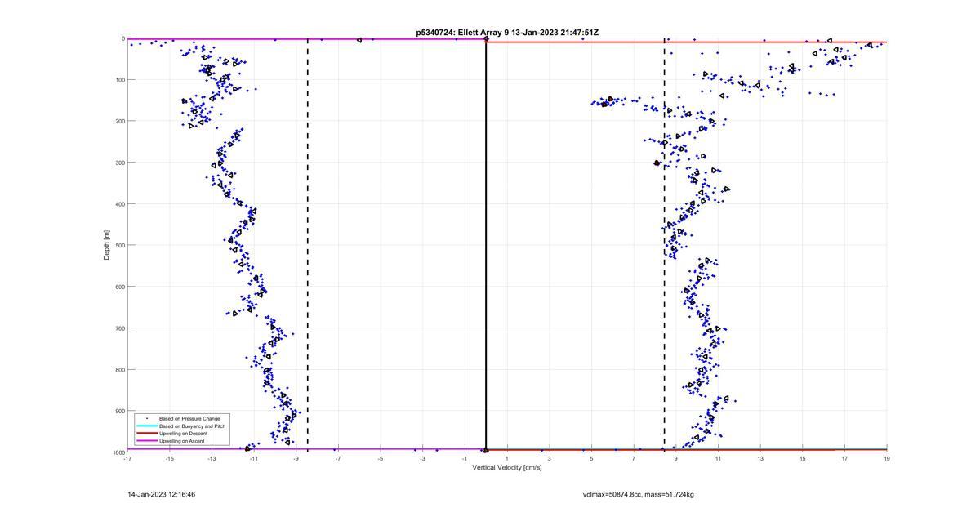Click the y-axis tick label '1000'
The width and height of the screenshot is (980, 508).
pyautogui.click(x=118, y=452)
